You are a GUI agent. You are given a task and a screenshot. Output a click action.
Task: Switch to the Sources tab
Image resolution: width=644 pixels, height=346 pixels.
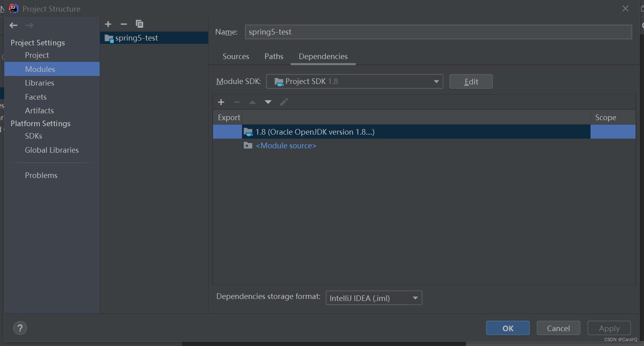236,57
